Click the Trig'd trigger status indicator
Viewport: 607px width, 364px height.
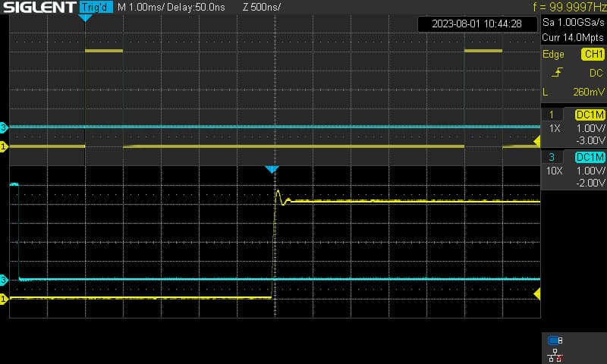(96, 7)
